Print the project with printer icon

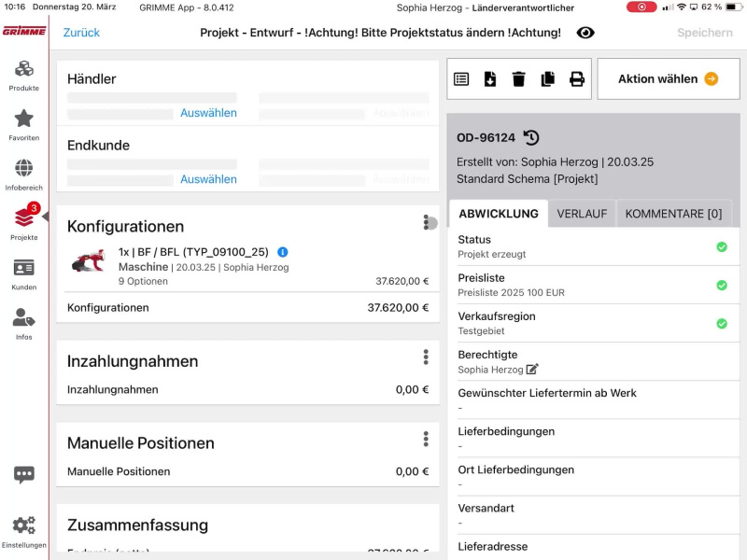pyautogui.click(x=577, y=79)
